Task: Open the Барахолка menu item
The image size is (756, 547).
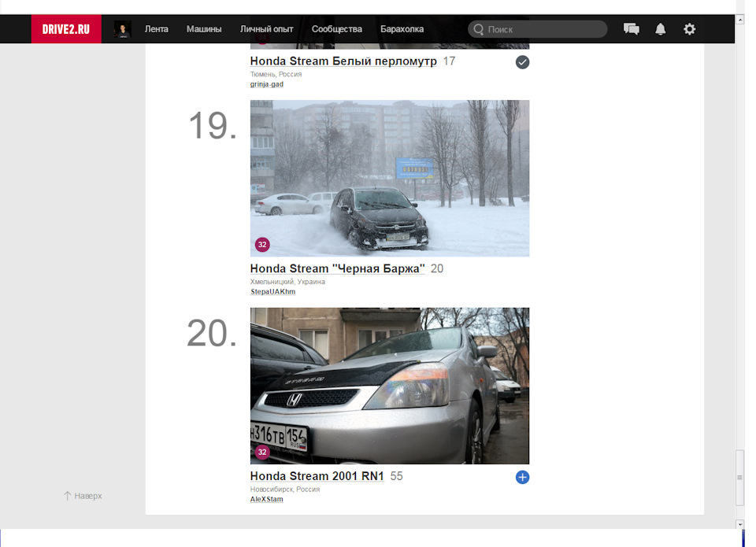Action: click(402, 29)
